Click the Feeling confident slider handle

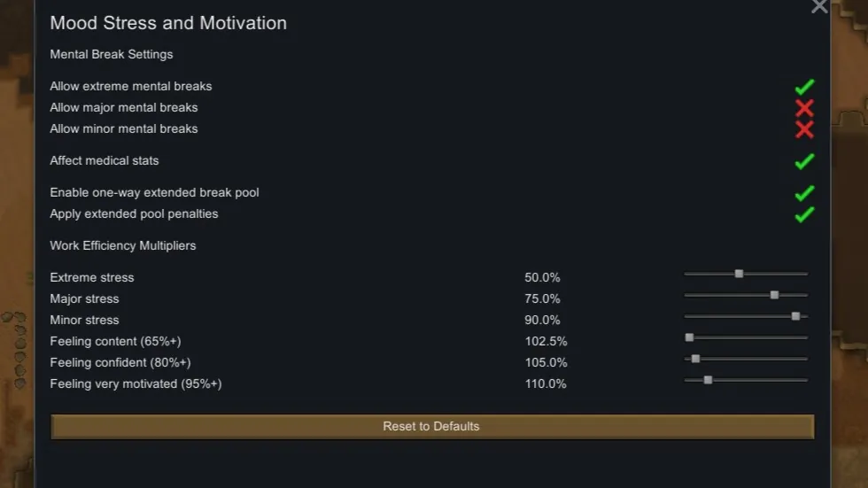[x=695, y=359]
